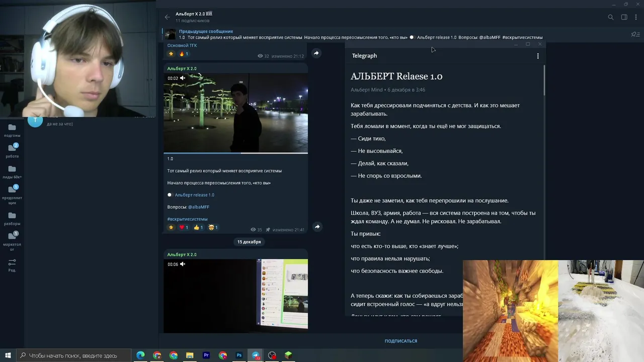This screenshot has width=644, height=362.
Task: Add star reaction on 21:12 post
Action: click(x=171, y=54)
